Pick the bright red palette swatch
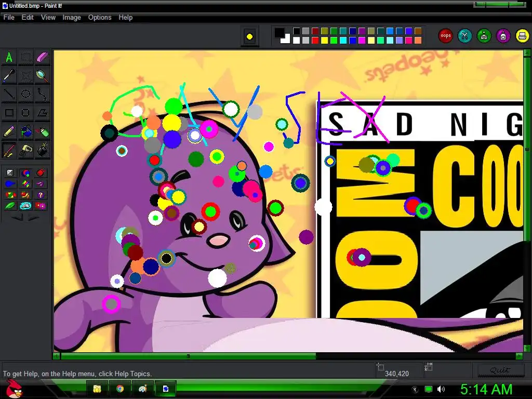The height and width of the screenshot is (399, 532). (x=315, y=41)
